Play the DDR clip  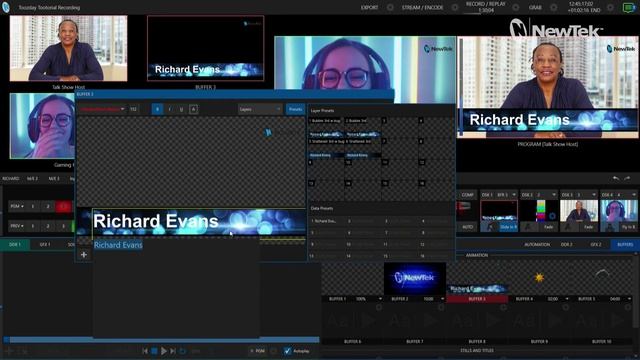(x=164, y=351)
